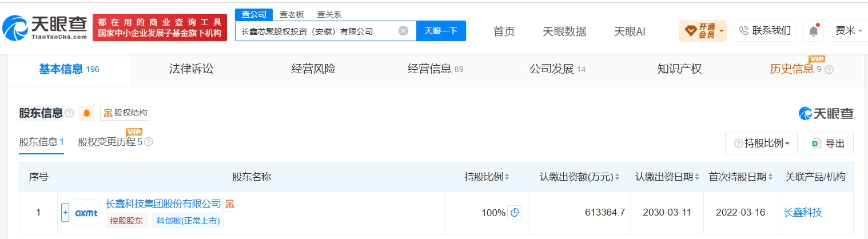Open 长鑫科技集团股份有限公司 shareholder link
The width and height of the screenshot is (868, 239).
pyautogui.click(x=163, y=204)
